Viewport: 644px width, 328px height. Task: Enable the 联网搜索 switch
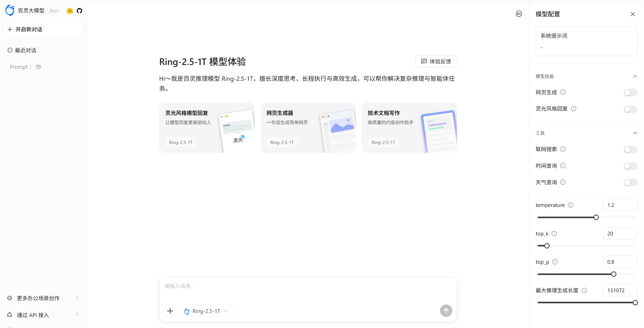pos(631,150)
